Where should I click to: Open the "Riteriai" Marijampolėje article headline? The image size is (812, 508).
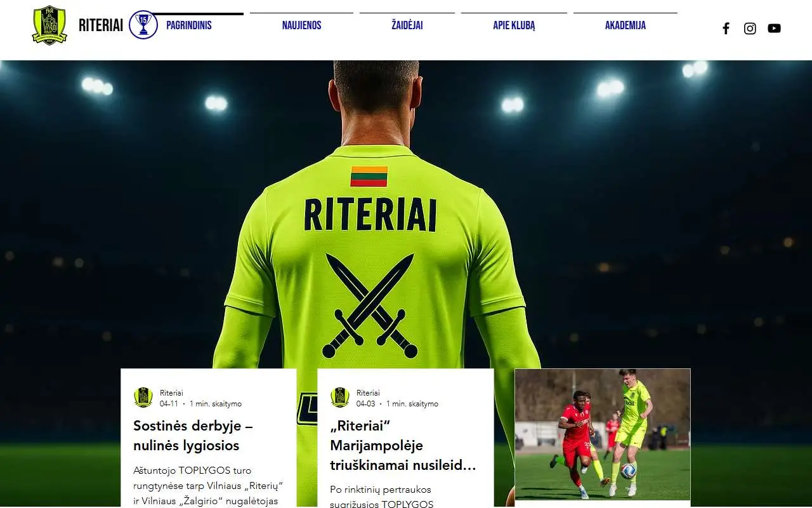[x=403, y=445]
